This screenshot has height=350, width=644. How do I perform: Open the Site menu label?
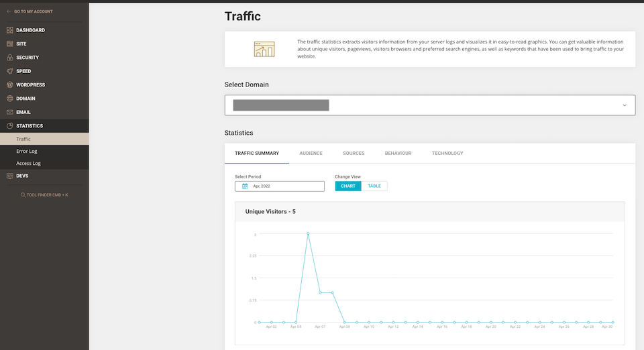(x=21, y=44)
